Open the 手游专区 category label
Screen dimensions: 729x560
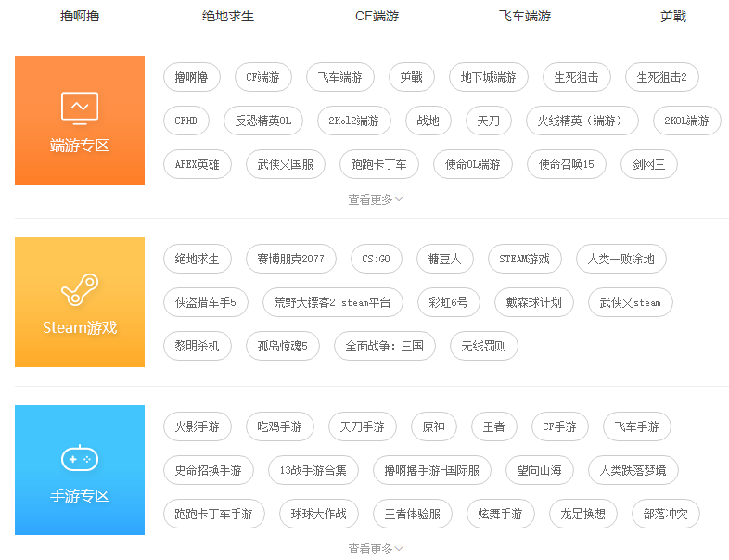point(80,495)
